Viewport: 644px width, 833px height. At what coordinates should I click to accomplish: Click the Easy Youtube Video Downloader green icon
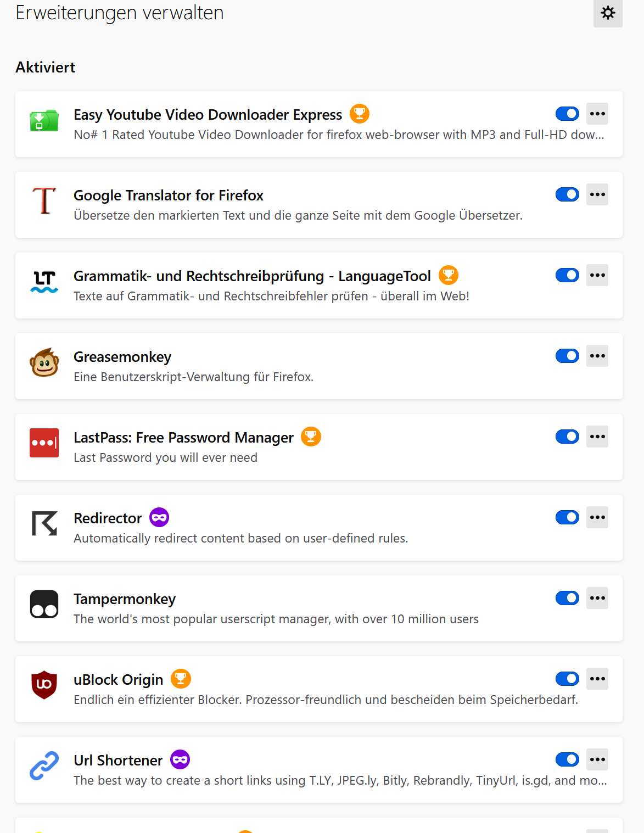(x=44, y=120)
